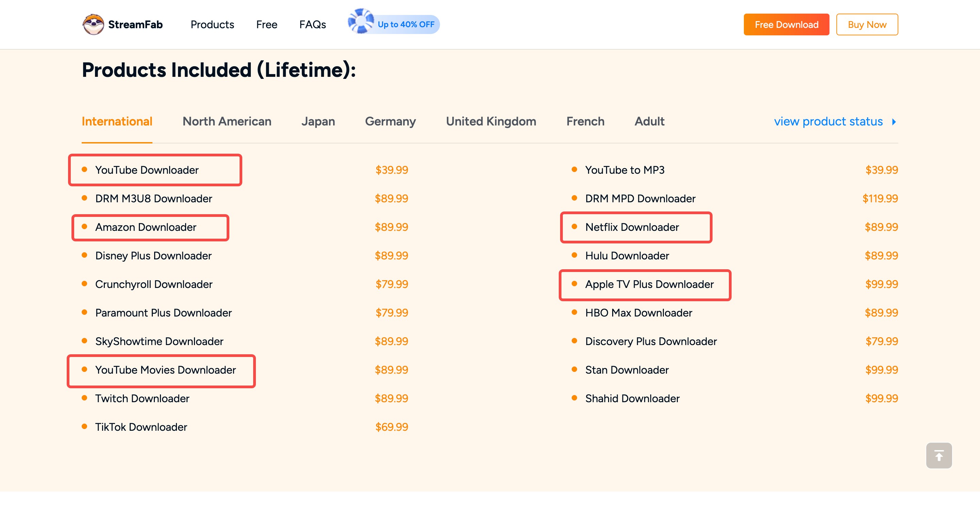
Task: Click the swim ring promo icon
Action: (x=361, y=21)
